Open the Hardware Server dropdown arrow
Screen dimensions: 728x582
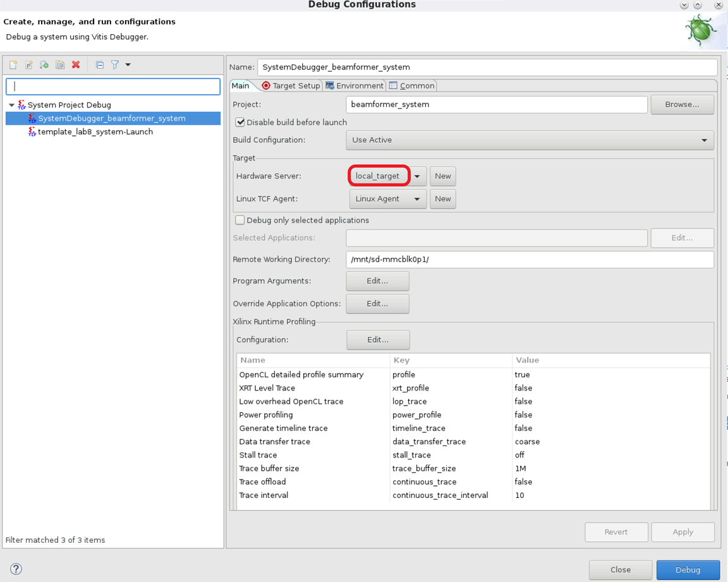[x=417, y=176]
